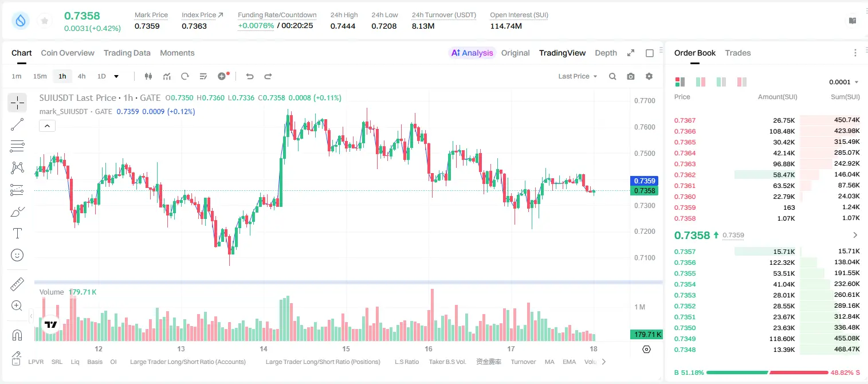This screenshot has height=384, width=868.
Task: Open the Coin Overview tab
Action: click(68, 53)
